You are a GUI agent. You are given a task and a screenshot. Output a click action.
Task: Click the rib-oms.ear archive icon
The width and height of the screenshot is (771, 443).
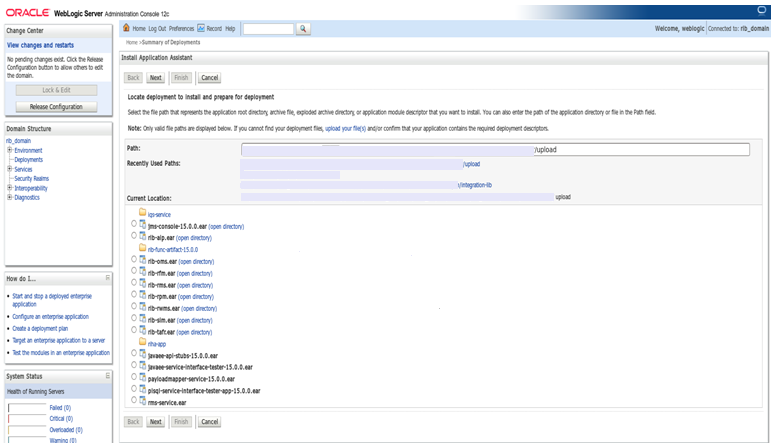(x=143, y=260)
